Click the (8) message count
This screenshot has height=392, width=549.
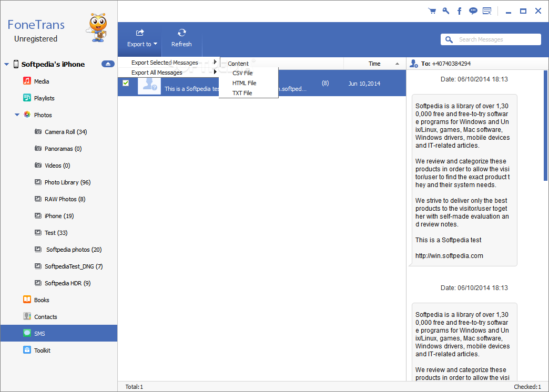click(x=326, y=83)
